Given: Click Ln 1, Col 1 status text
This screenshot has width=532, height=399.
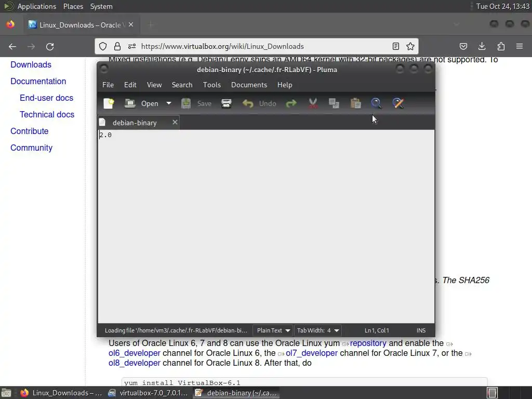Looking at the screenshot, I should [x=377, y=330].
